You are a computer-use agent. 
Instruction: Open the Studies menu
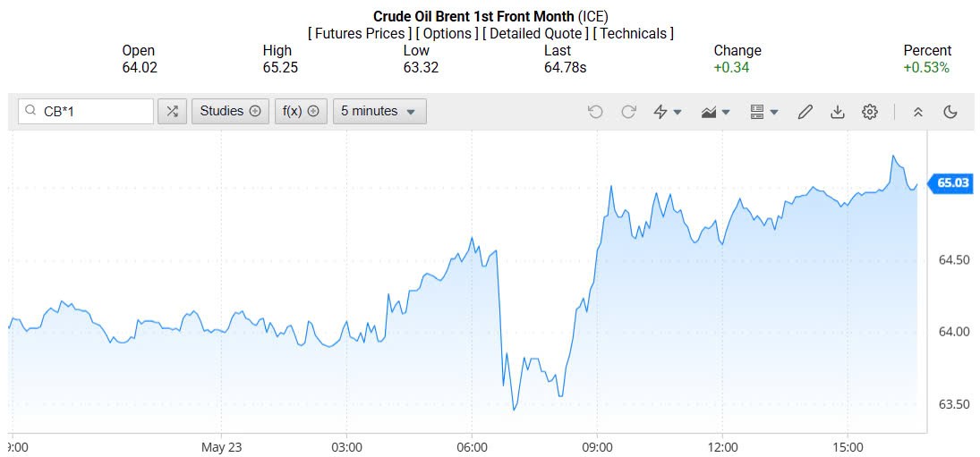[x=230, y=111]
